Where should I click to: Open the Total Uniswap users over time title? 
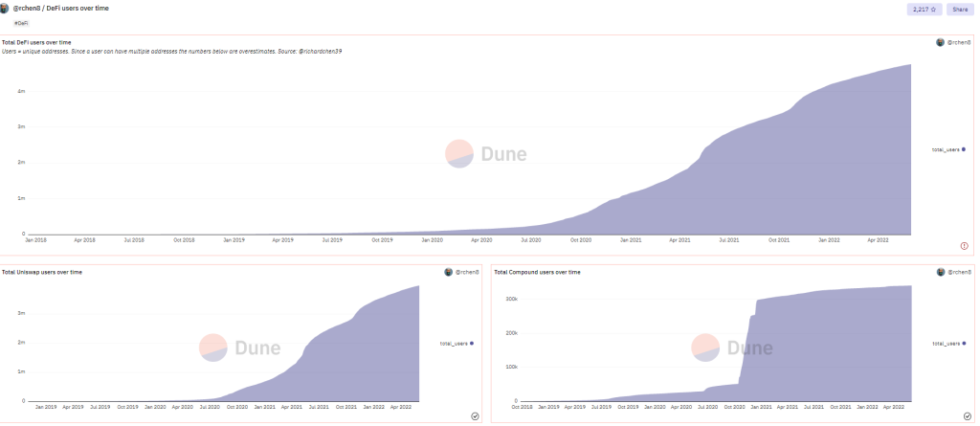pos(42,272)
